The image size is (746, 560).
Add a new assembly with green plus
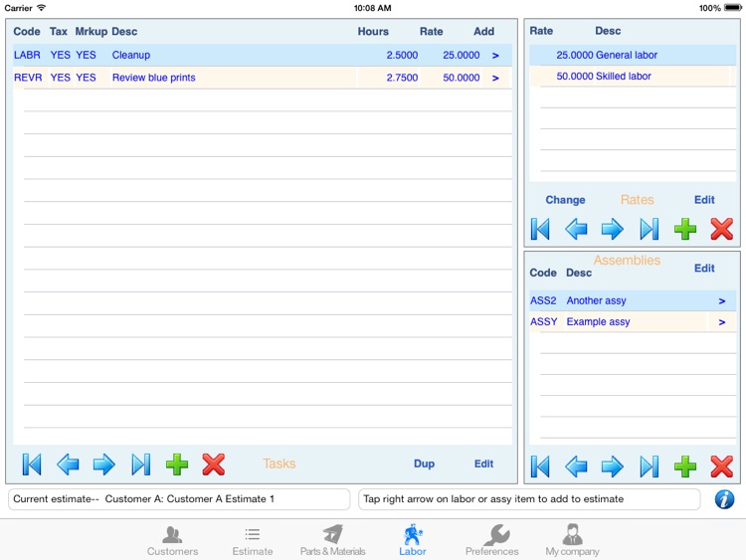click(685, 467)
